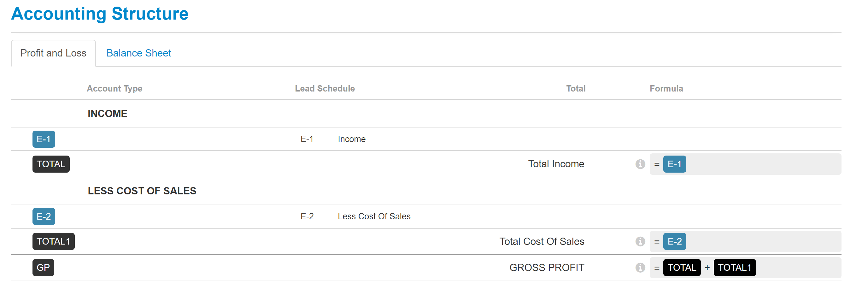This screenshot has height=284, width=868.
Task: Click the dark TOTAL1 badge in the left column
Action: point(54,241)
